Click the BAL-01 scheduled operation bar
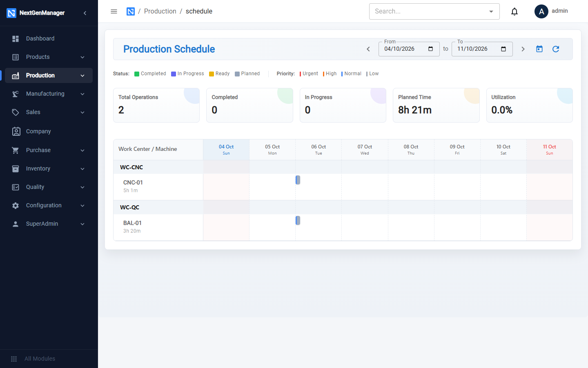Screen dimensions: 588x368 298,220
